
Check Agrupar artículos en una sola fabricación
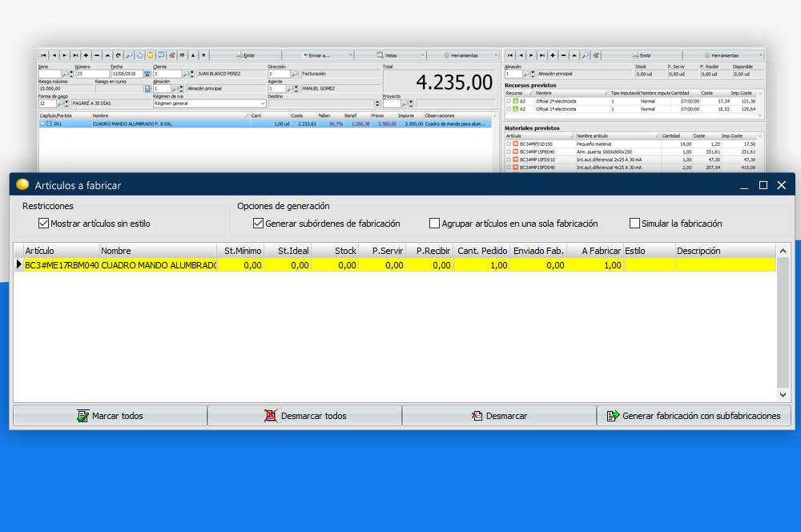(x=435, y=224)
